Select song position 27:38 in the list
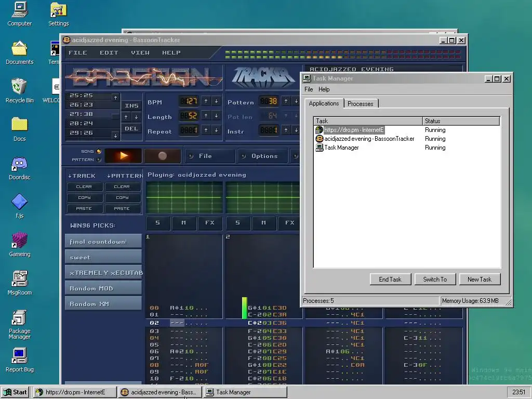This screenshot has height=399, width=532. coord(88,114)
